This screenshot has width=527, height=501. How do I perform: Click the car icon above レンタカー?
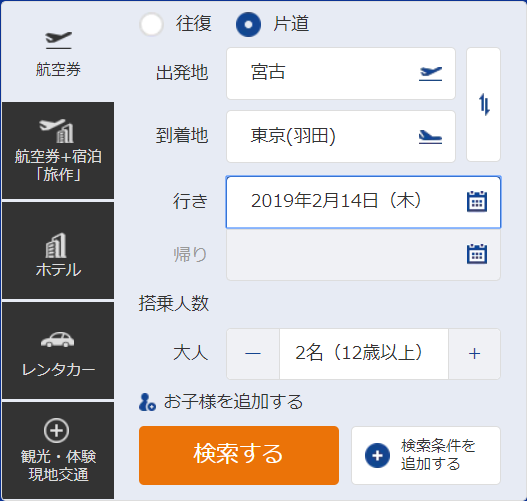[57, 339]
